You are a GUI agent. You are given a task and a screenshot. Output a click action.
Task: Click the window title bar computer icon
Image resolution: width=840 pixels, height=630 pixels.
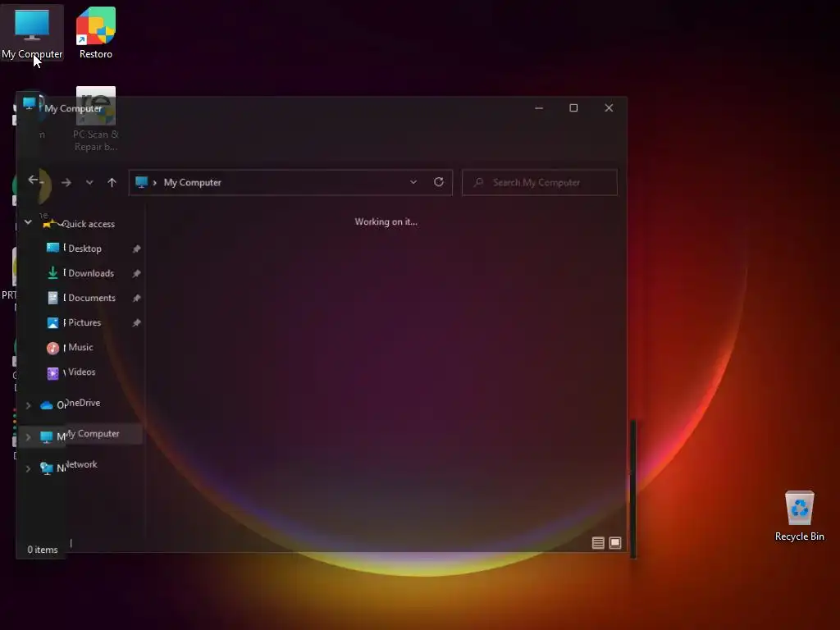[x=29, y=103]
